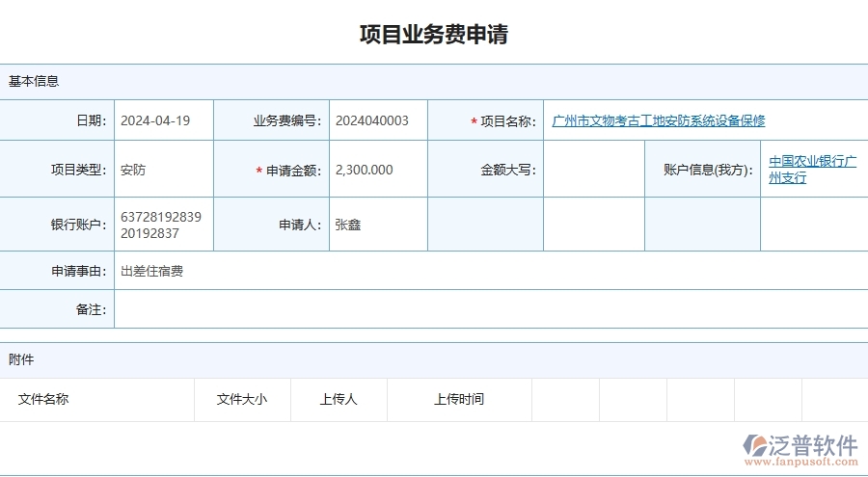
Task: Click the empty 金额大写 field
Action: tap(593, 170)
